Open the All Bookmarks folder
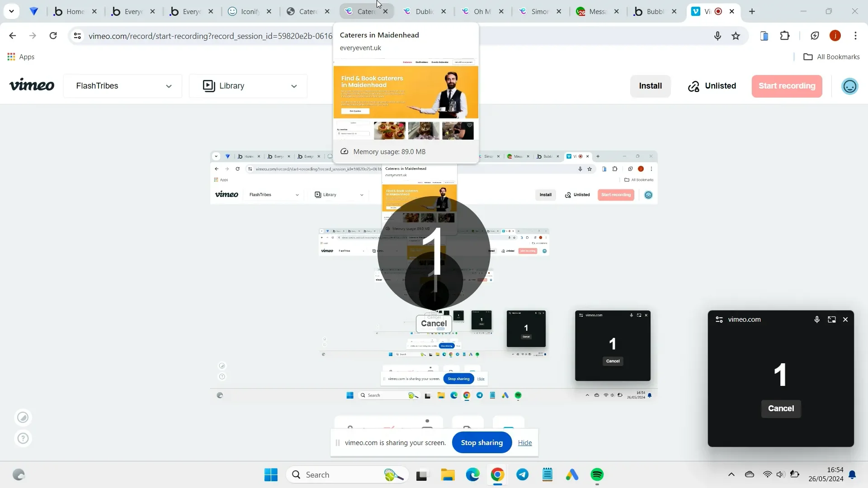 click(831, 57)
